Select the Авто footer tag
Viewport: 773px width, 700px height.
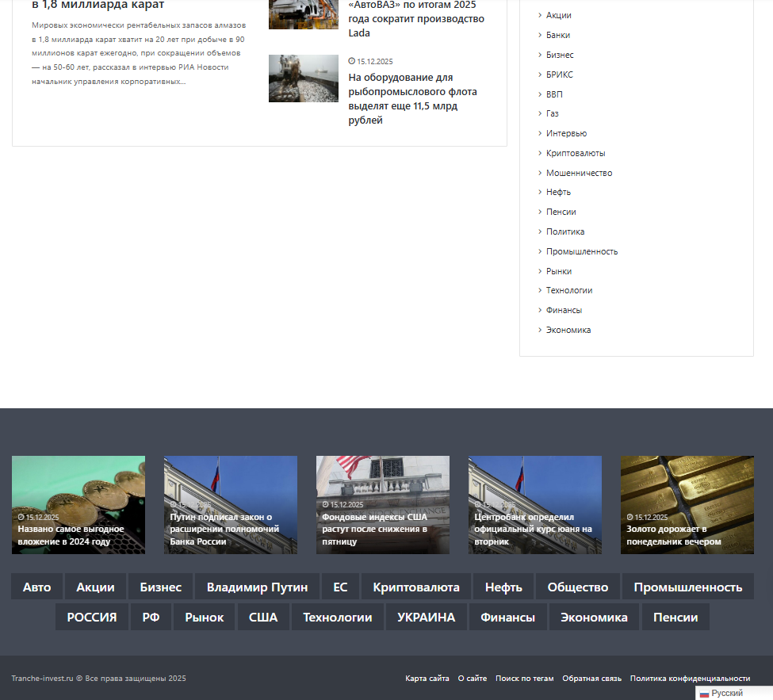pyautogui.click(x=37, y=587)
